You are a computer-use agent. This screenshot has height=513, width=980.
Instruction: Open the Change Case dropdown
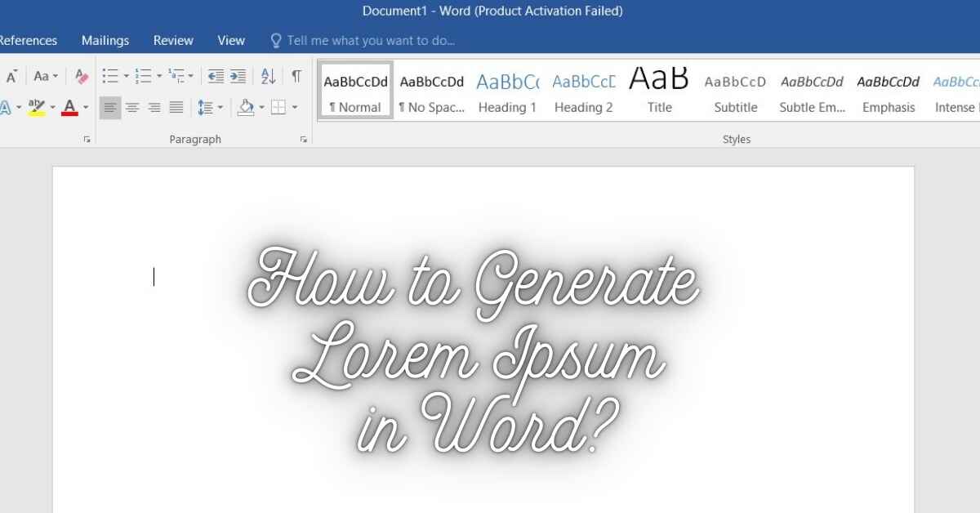pyautogui.click(x=45, y=77)
